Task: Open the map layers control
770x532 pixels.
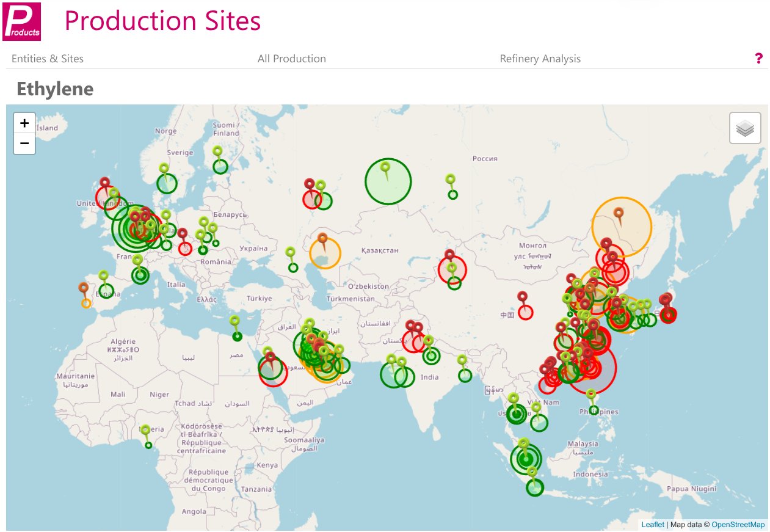Action: [x=745, y=128]
